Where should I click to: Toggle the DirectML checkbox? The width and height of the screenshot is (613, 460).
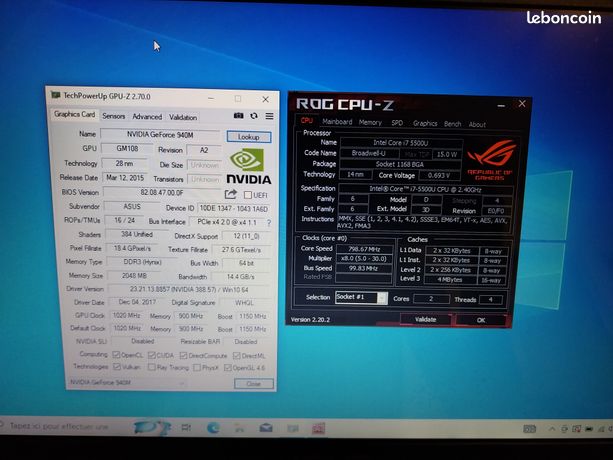coord(237,356)
